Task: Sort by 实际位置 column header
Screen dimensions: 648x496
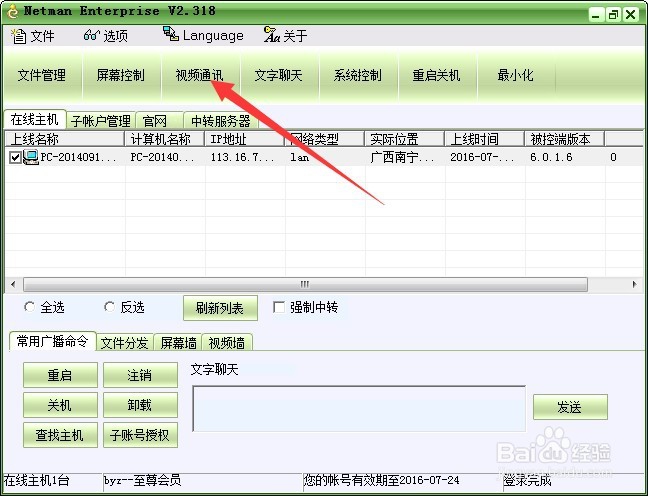Action: (405, 139)
